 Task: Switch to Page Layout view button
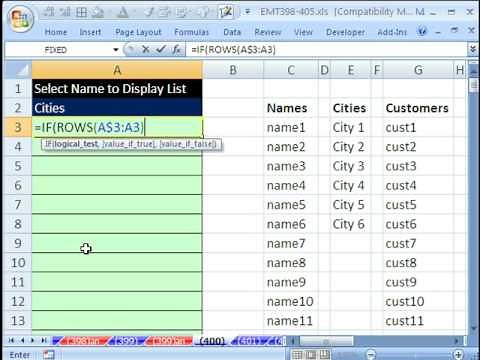pyautogui.click(x=311, y=355)
